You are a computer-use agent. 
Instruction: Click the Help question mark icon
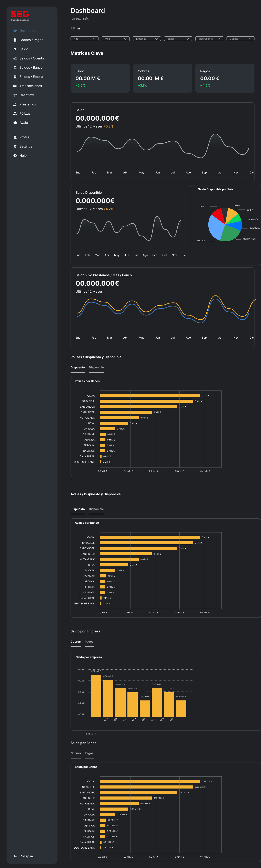coord(15,156)
